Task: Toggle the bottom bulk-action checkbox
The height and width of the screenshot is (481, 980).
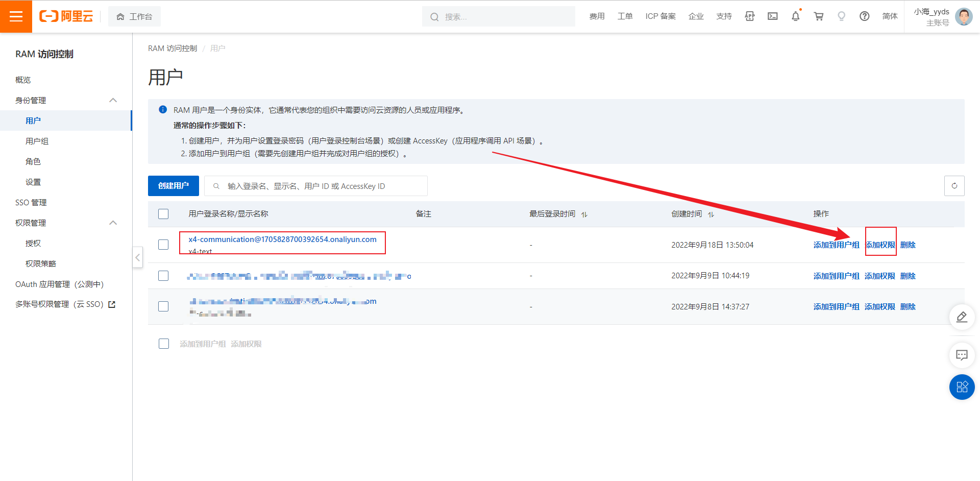Action: point(164,344)
